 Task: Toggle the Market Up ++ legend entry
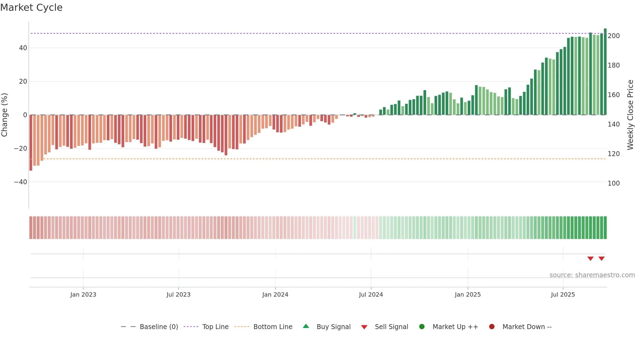click(x=448, y=327)
